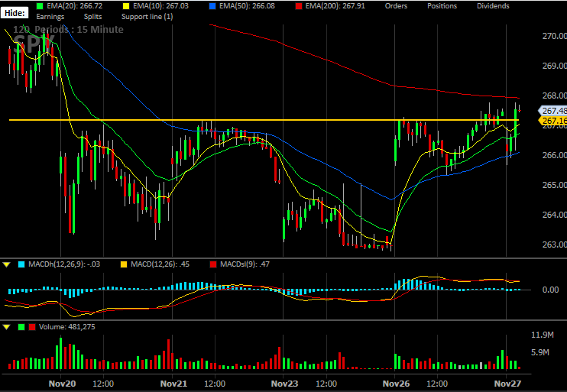Image resolution: width=567 pixels, height=392 pixels.
Task: Click the 120 Periods : 15 Minute text
Action: click(x=68, y=29)
